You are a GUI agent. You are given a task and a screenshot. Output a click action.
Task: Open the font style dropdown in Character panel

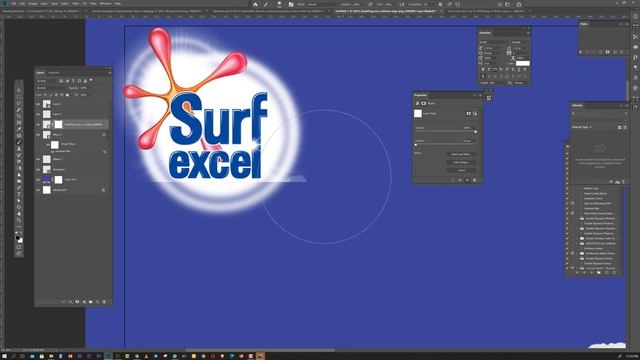click(x=520, y=42)
